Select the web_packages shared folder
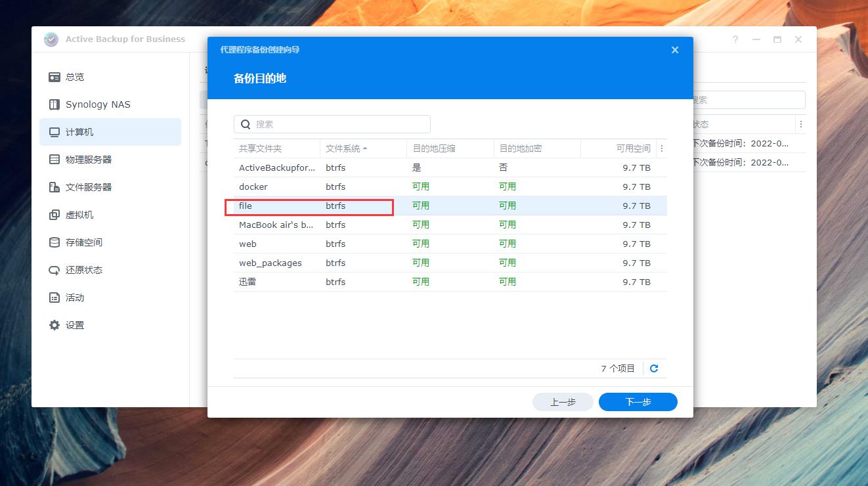Screen dimensions: 868x486 450,263
